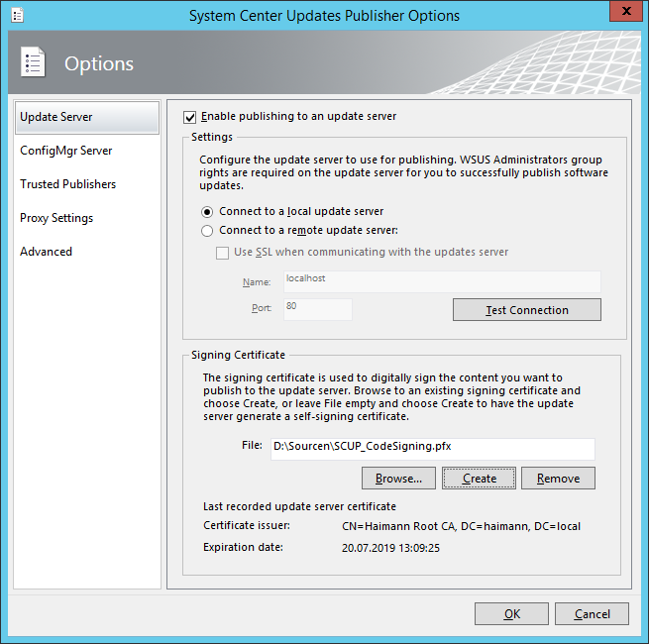Confirm settings with the OK button
Viewport: 649px width, 644px height.
coord(511,614)
